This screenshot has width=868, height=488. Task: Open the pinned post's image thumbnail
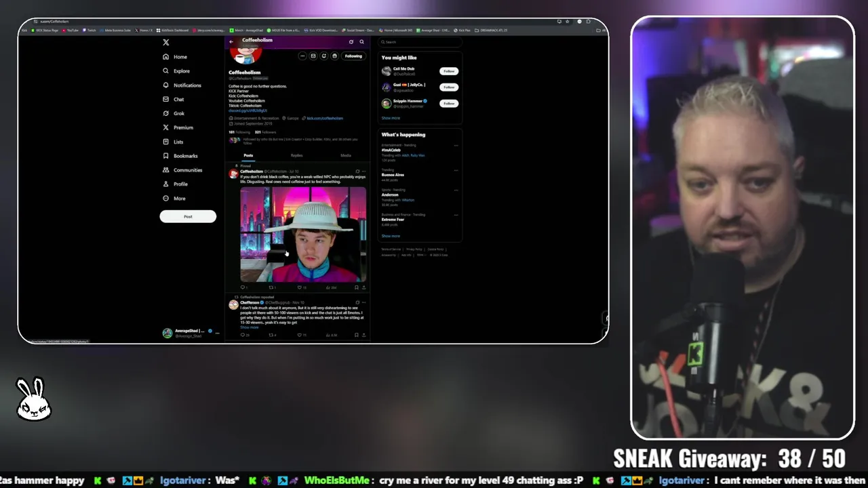click(303, 235)
